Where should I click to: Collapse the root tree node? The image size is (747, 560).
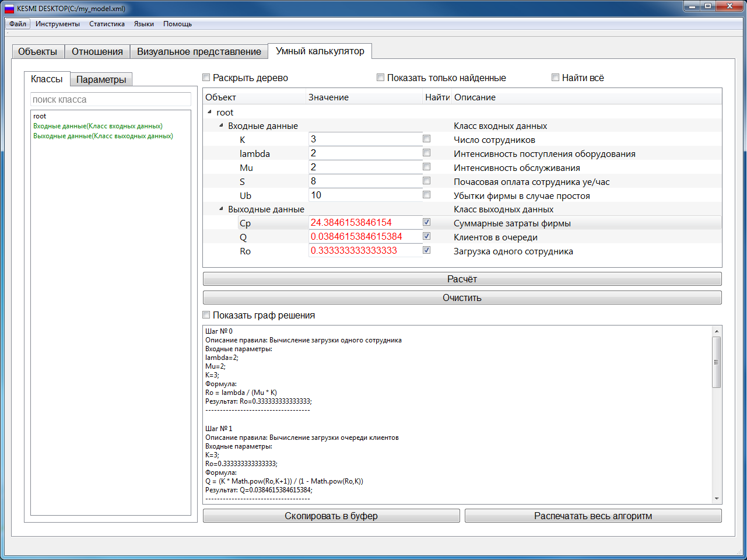(210, 112)
